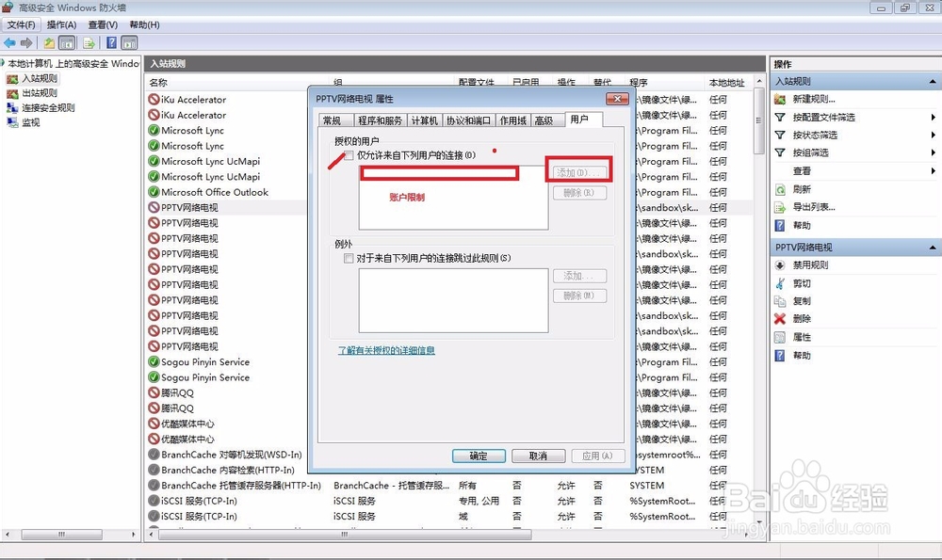Click 按配置文件筛选 filter icon
942x560 pixels.
coord(780,117)
